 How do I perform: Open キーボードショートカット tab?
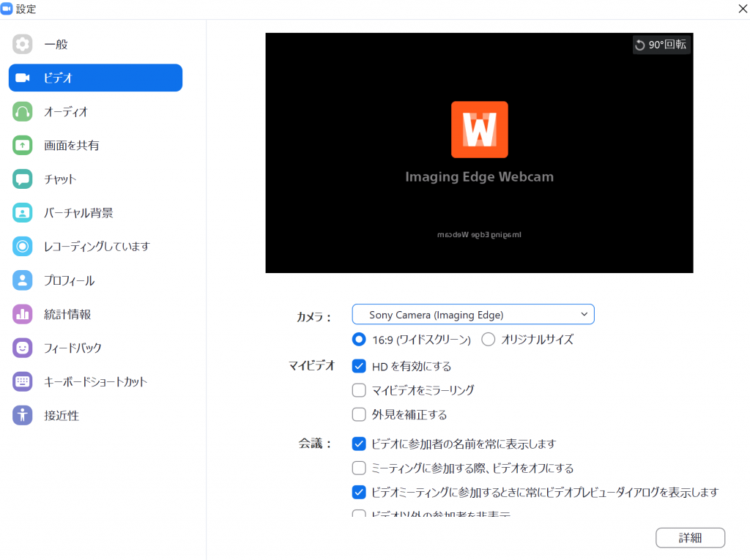click(96, 381)
